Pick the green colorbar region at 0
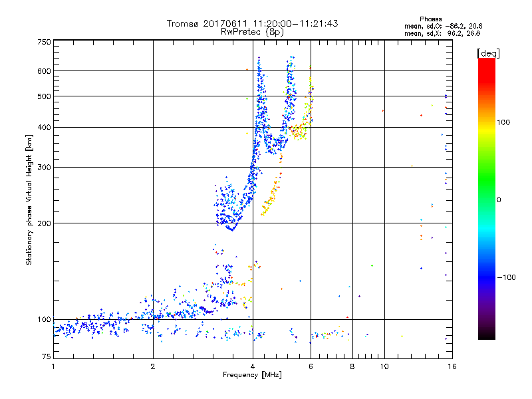The height and width of the screenshot is (399, 532). pos(486,199)
